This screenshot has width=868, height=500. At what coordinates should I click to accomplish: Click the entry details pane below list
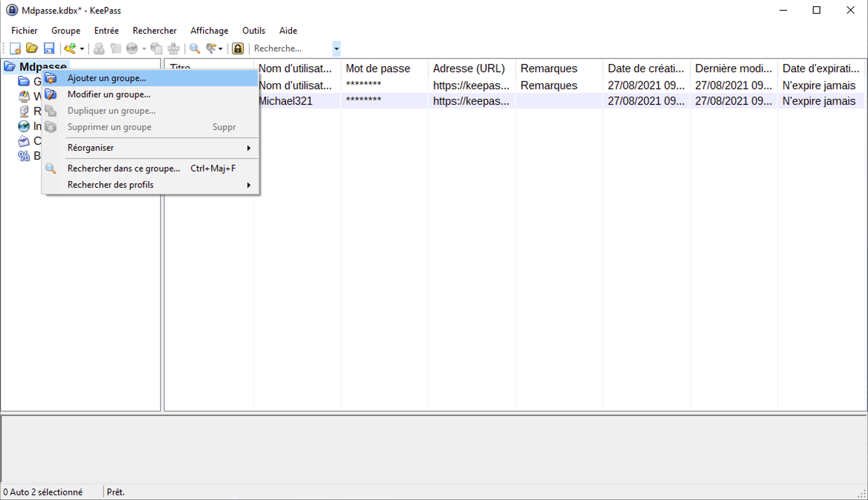click(x=433, y=449)
